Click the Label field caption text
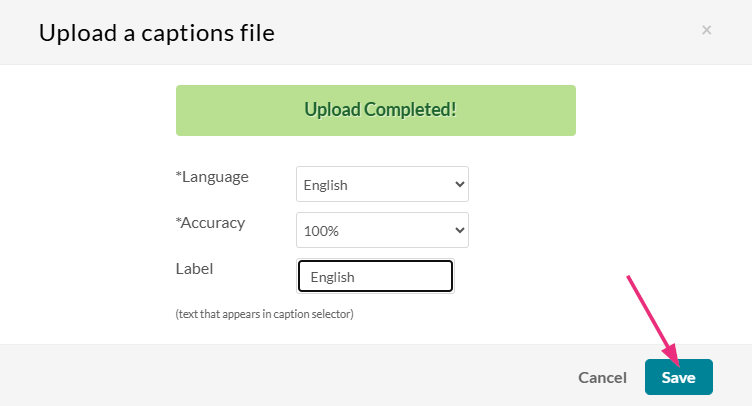Image resolution: width=752 pixels, height=406 pixels. pyautogui.click(x=194, y=269)
